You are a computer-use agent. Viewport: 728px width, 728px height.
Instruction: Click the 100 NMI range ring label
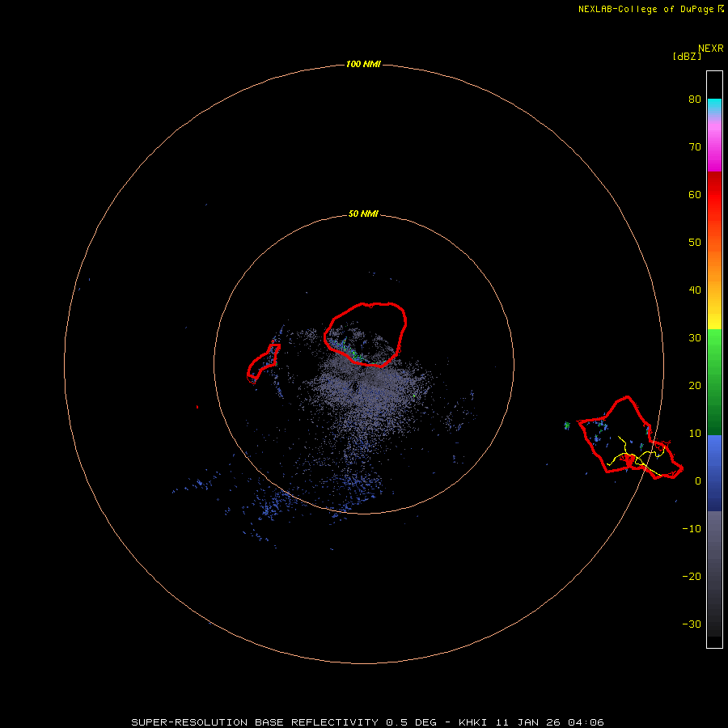coord(363,64)
